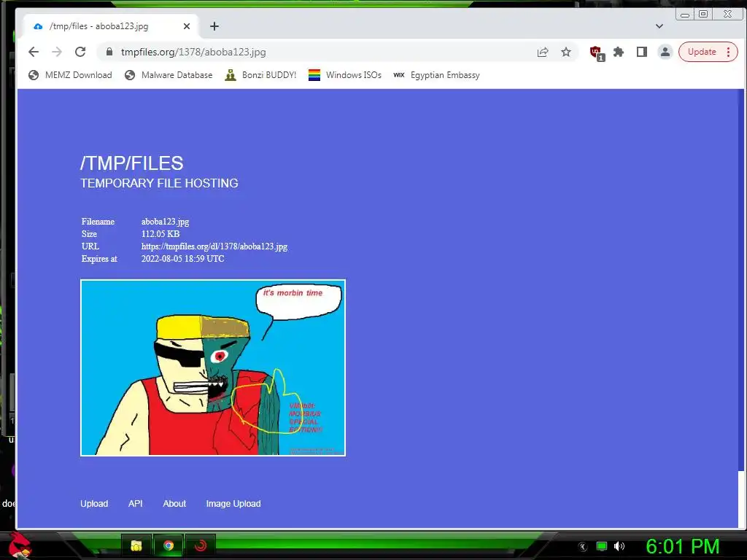Viewport: 747px width, 560px height.
Task: Click the filename value aboba123.jpg
Action: pos(166,222)
